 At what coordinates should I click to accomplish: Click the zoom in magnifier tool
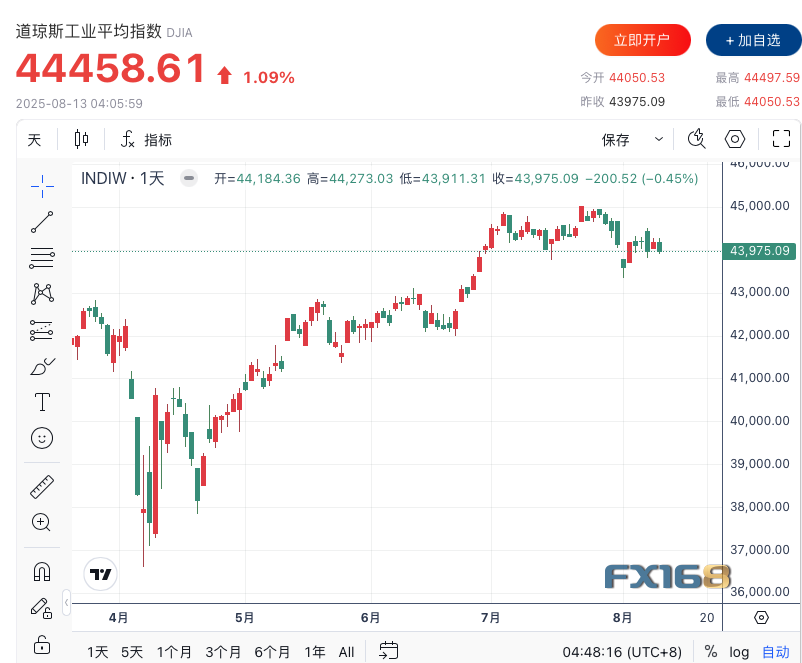pos(42,522)
